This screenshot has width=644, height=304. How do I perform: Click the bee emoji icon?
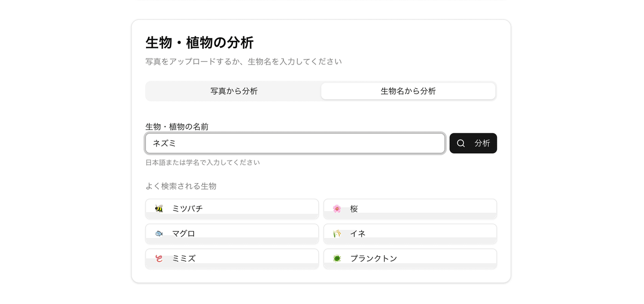[159, 208]
